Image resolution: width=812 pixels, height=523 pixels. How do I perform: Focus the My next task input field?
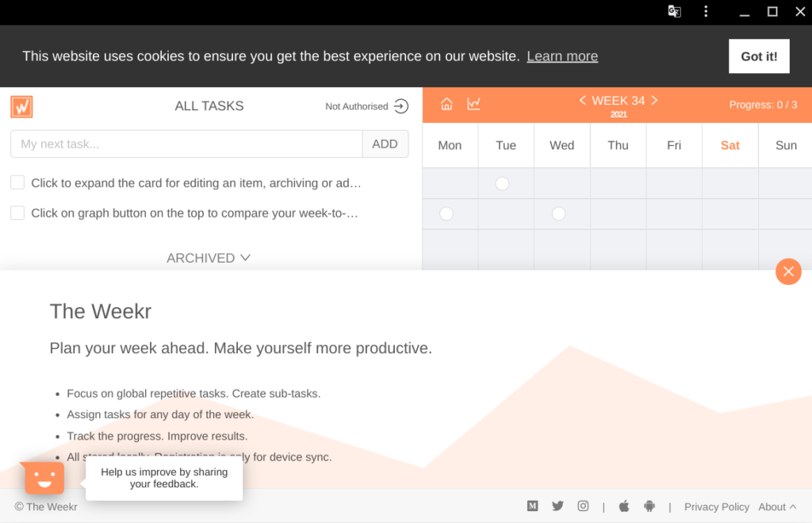point(186,144)
